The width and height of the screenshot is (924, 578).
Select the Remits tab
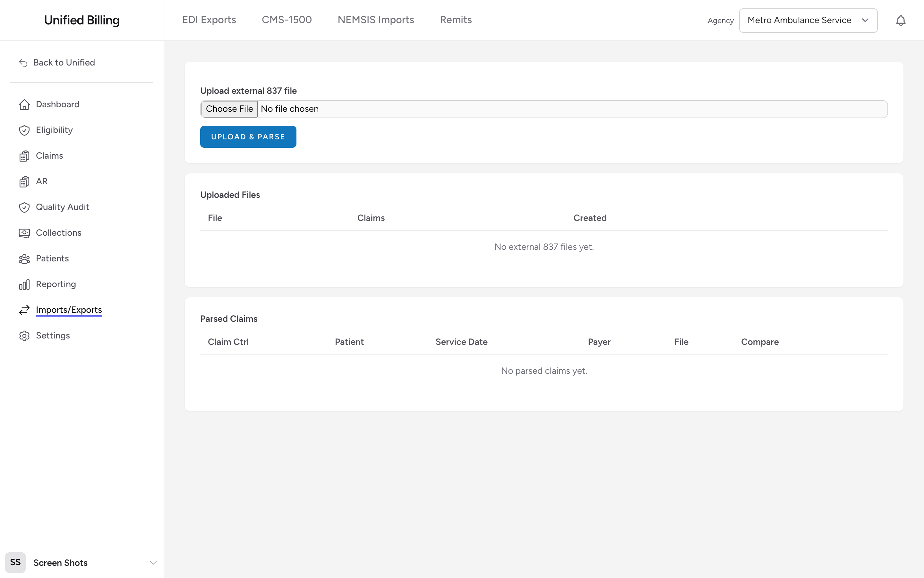tap(456, 20)
